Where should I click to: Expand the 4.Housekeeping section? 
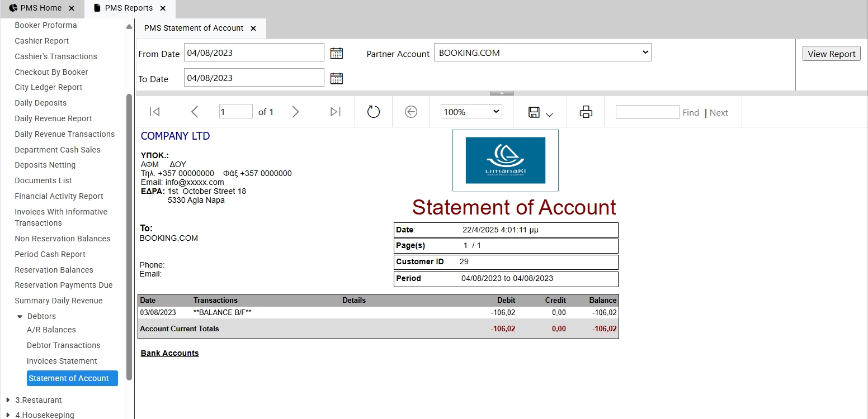(8, 415)
